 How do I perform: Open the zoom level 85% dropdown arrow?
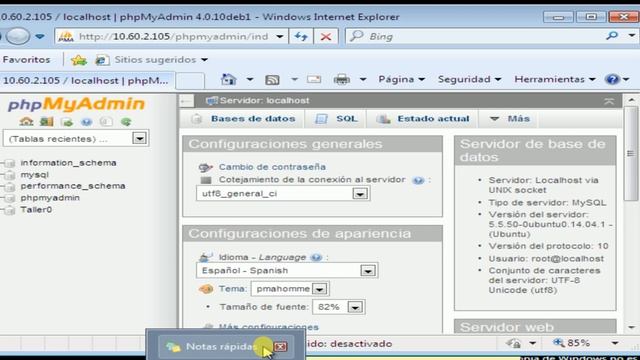615,343
